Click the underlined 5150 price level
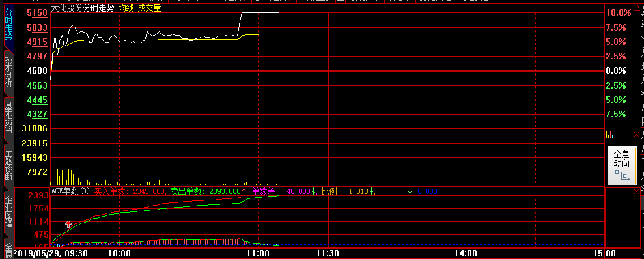This screenshot has width=644, height=259. click(x=37, y=13)
